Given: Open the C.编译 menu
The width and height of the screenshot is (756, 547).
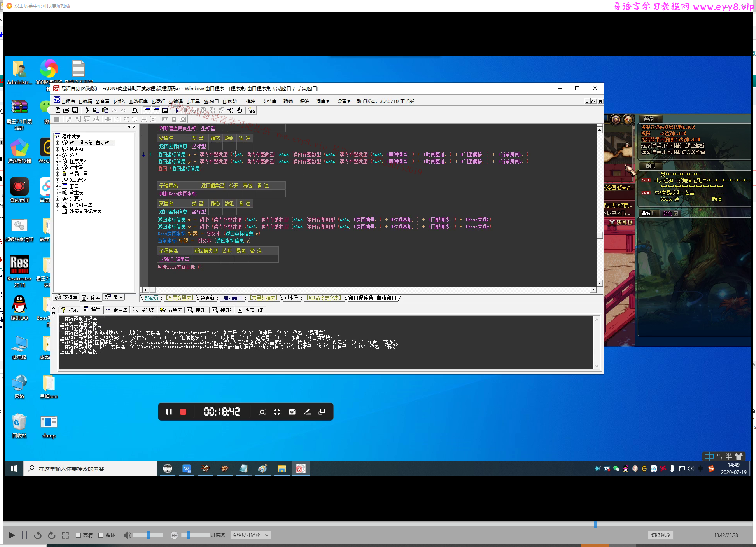Looking at the screenshot, I should point(176,101).
